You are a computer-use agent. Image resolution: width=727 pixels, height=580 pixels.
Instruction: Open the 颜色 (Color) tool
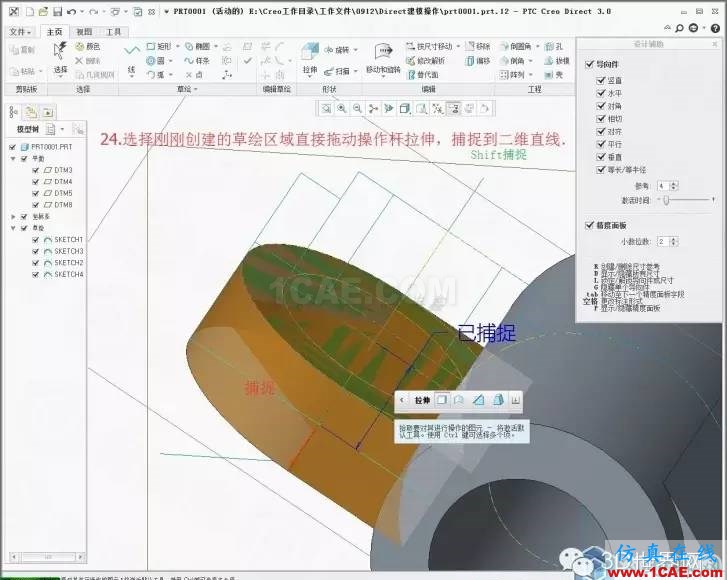click(x=88, y=46)
